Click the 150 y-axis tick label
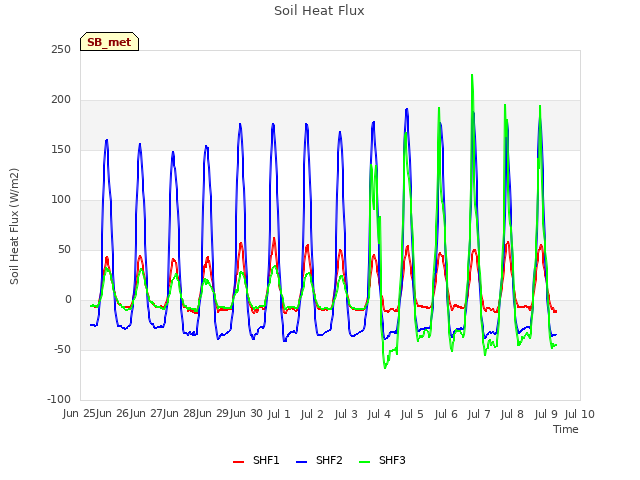Viewport: 640px width, 480px height. click(61, 150)
